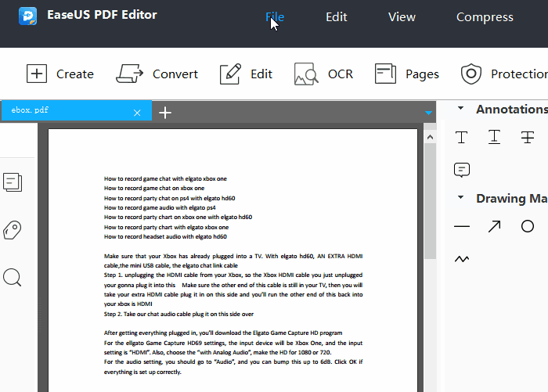Viewport: 548px width, 392px height.
Task: Click the 'After getting everything plugged in' line
Action: tap(223, 333)
